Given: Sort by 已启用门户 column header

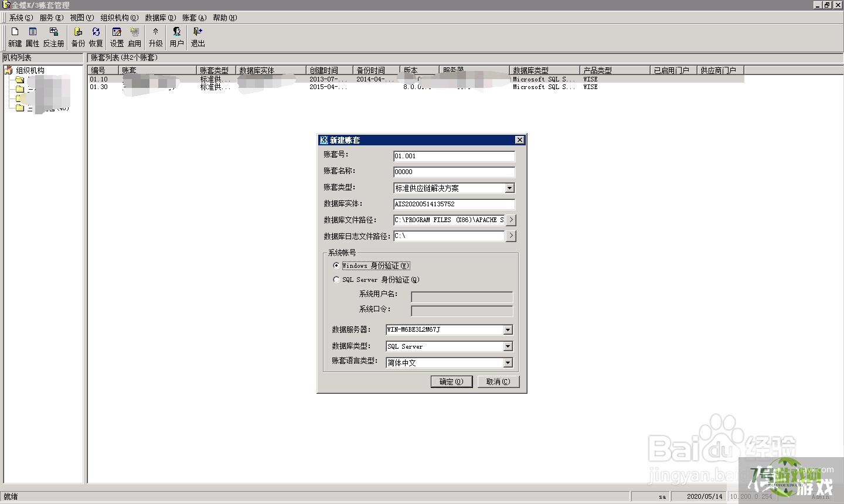Looking at the screenshot, I should tap(673, 70).
